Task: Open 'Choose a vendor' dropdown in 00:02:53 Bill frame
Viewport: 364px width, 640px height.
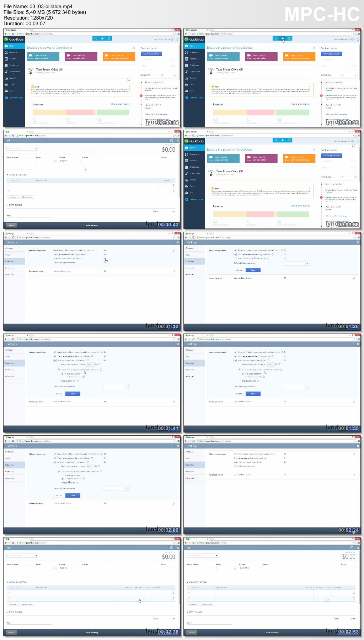Action: pyautogui.click(x=202, y=556)
